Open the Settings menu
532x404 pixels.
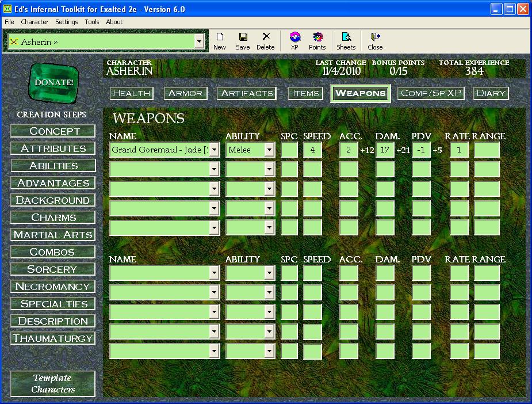coord(67,22)
